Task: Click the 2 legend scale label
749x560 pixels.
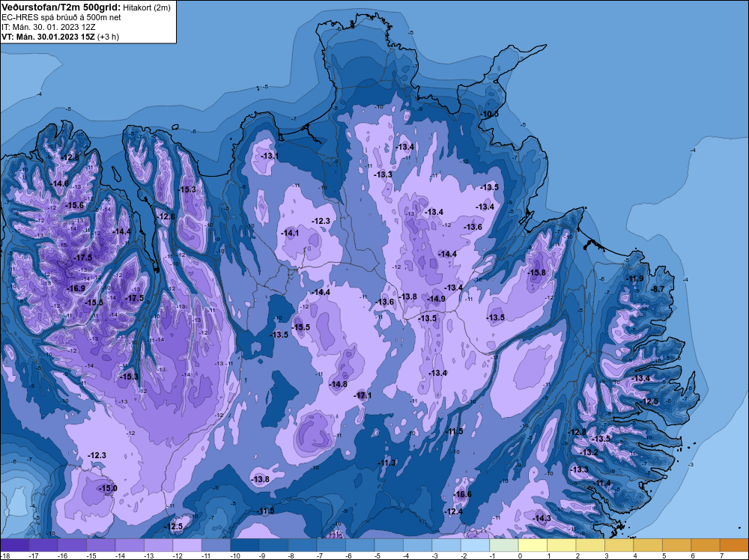Action: point(577,556)
